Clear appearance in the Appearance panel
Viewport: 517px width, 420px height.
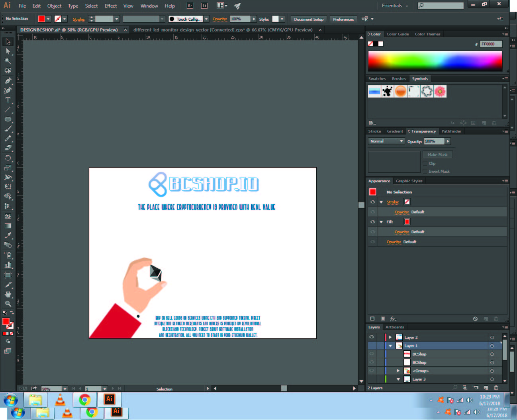[475, 319]
